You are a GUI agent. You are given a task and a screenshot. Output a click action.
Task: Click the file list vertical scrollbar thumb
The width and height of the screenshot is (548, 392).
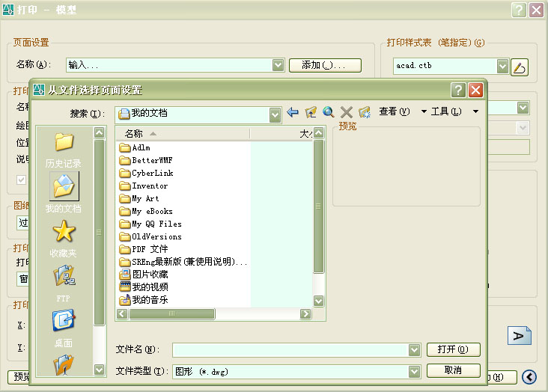(x=318, y=206)
